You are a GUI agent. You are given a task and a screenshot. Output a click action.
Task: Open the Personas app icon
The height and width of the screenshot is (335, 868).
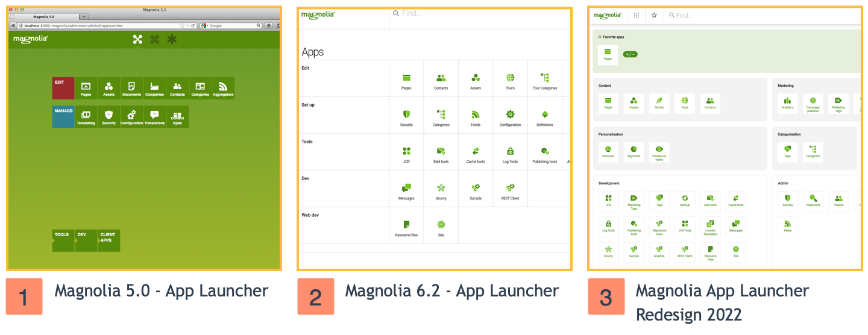[x=608, y=151]
